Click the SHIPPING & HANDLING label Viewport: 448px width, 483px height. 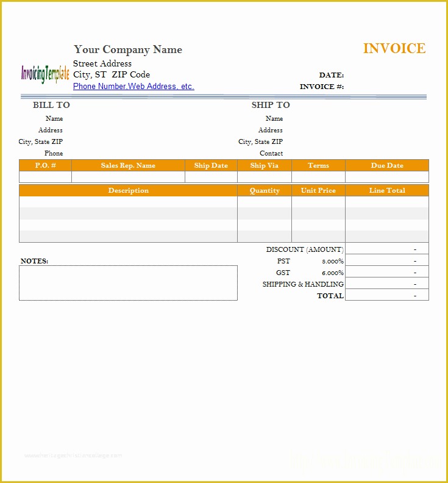coord(303,284)
